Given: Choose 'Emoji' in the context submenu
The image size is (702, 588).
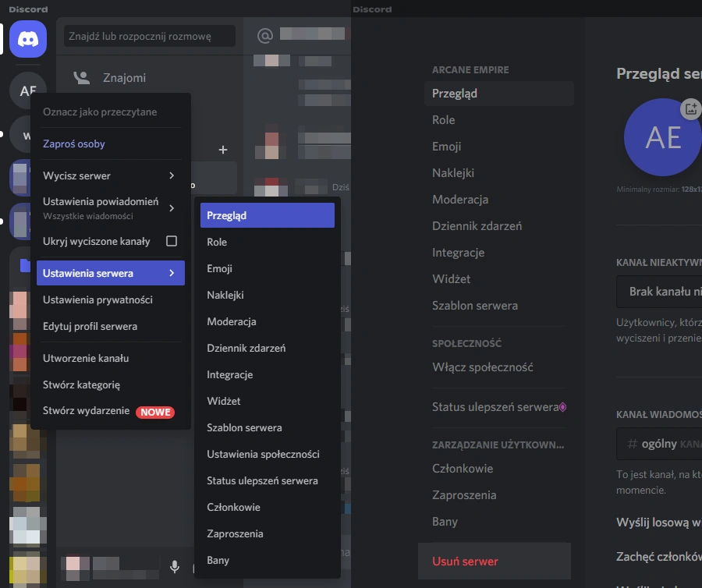Looking at the screenshot, I should tap(268, 268).
